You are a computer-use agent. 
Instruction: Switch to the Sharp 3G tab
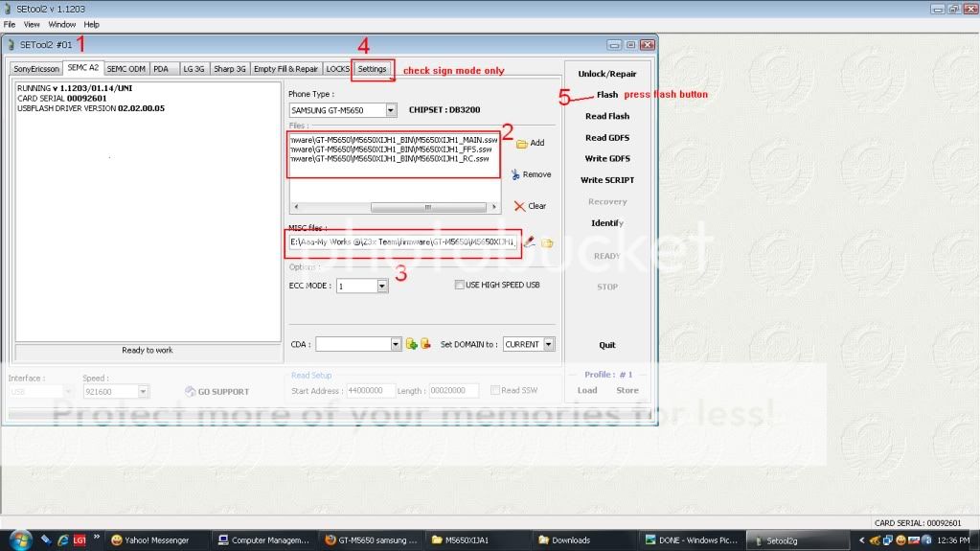(229, 69)
